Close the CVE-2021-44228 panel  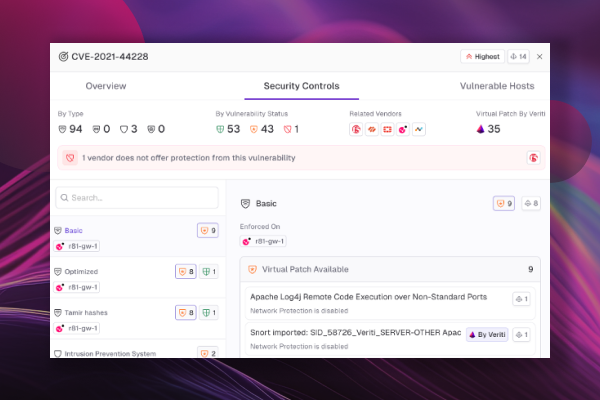(x=540, y=57)
